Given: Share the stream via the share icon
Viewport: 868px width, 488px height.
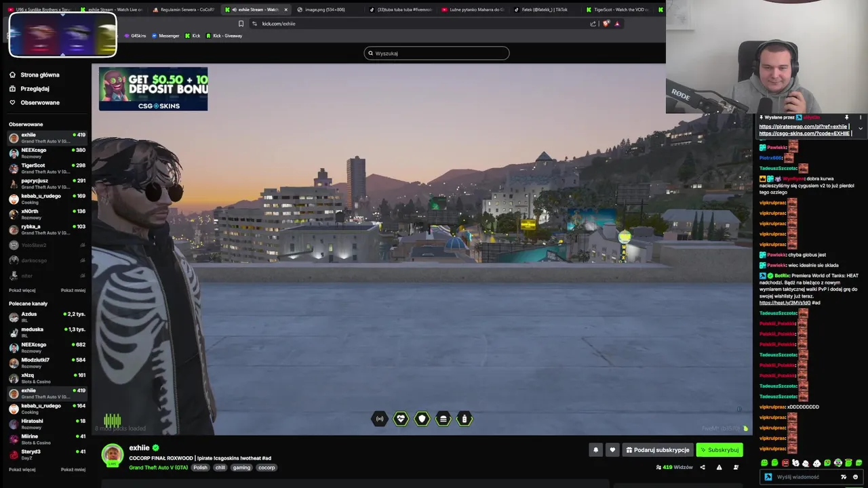Looking at the screenshot, I should coord(703,467).
